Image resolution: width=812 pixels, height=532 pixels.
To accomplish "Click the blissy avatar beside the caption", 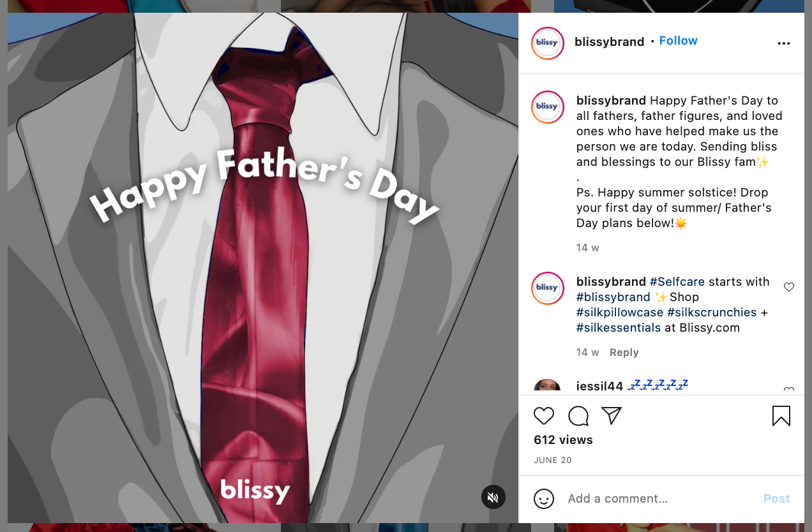I will 547,107.
